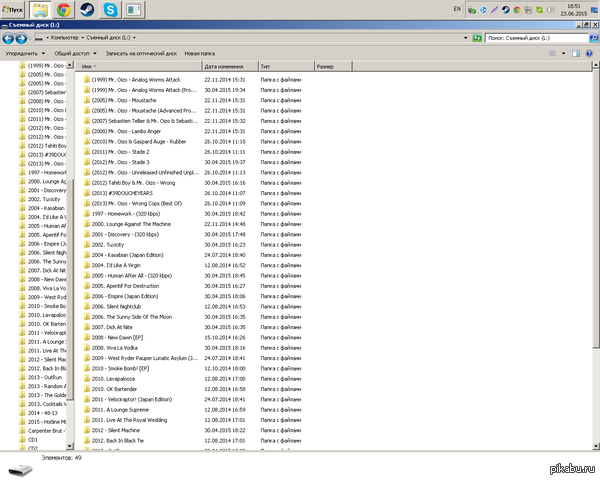This screenshot has height=480, width=600.
Task: Sort by Дата изменения column header
Action: click(230, 67)
